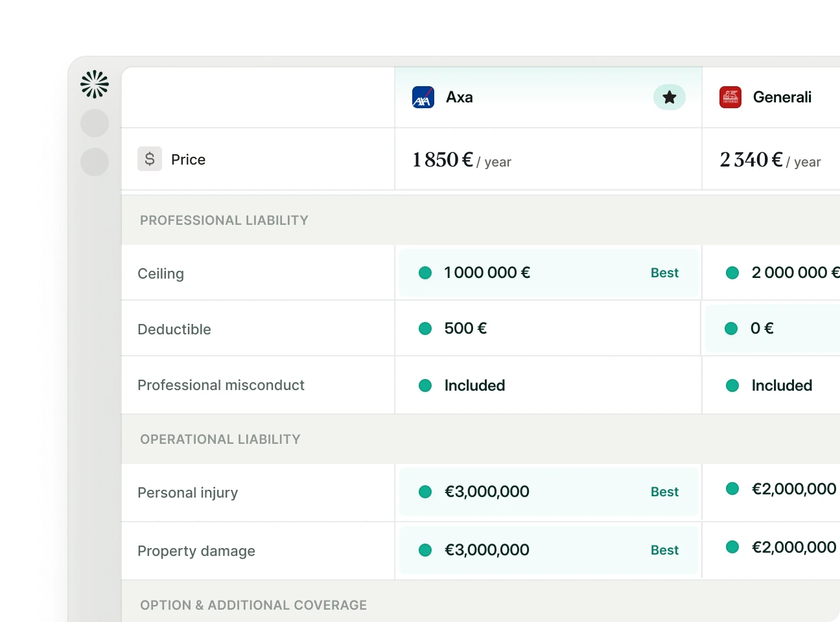Screen dimensions: 840x622
Task: Click green dot beside Generali Personal injury amount
Action: [x=732, y=489]
